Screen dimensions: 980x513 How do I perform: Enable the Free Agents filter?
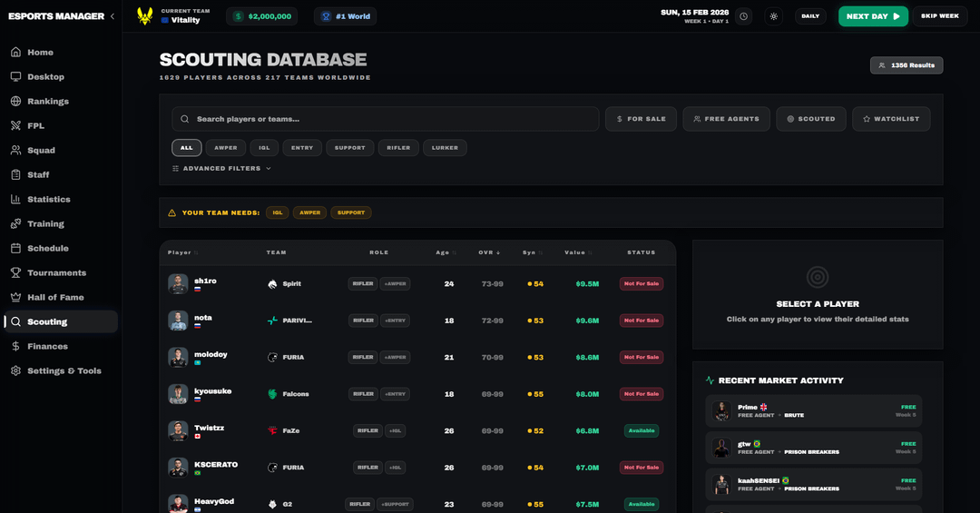(726, 119)
